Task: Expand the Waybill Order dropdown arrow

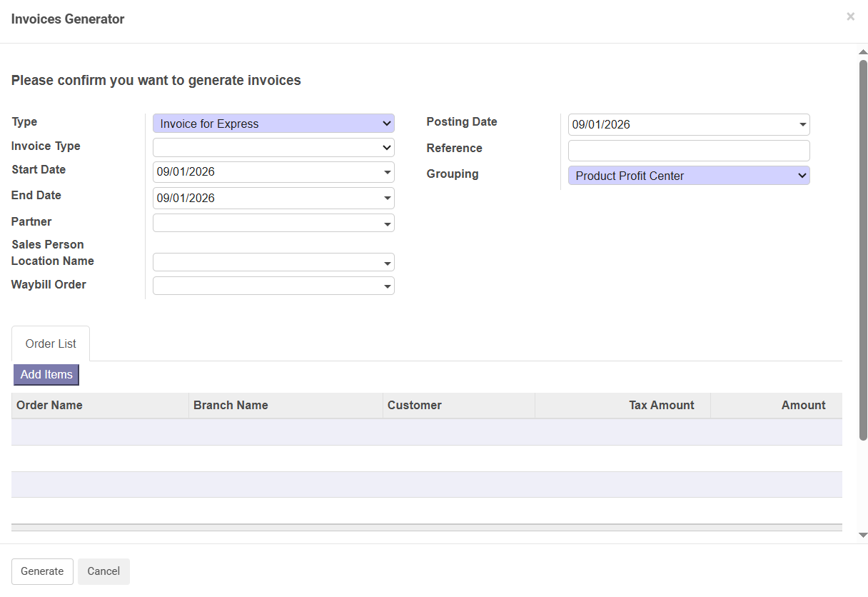Action: point(388,286)
